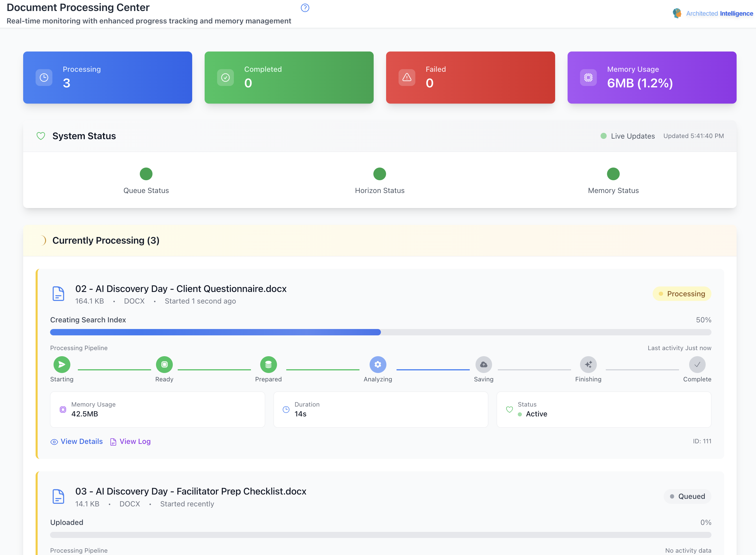Image resolution: width=756 pixels, height=555 pixels.
Task: Click the Architected Intelligence logo link
Action: point(713,13)
